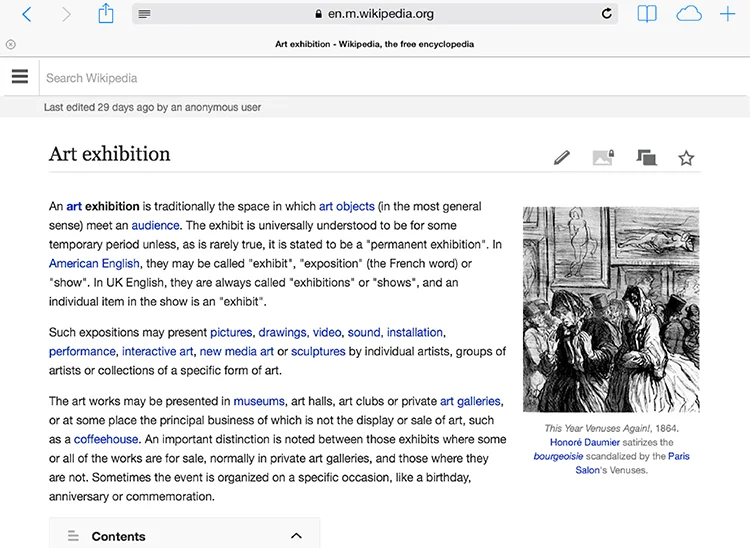The height and width of the screenshot is (548, 750).
Task: Select the Art exhibition tab title
Action: tap(375, 44)
